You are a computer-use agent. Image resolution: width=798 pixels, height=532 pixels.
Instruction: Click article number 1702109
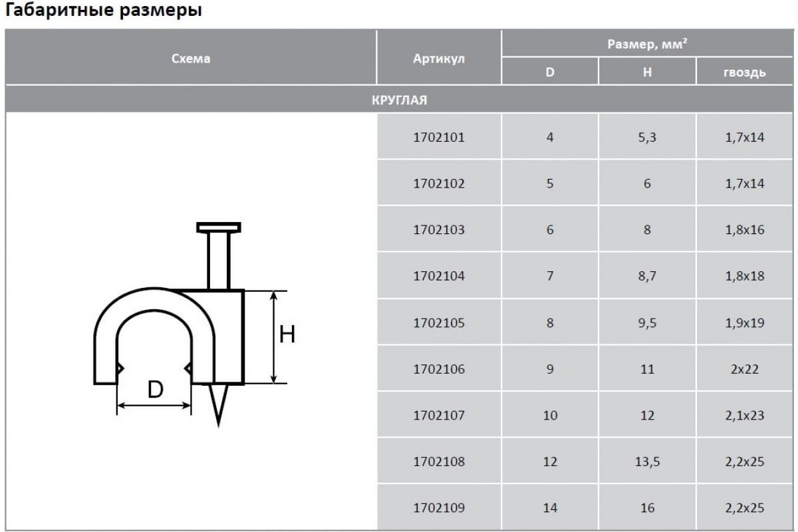coord(439,507)
